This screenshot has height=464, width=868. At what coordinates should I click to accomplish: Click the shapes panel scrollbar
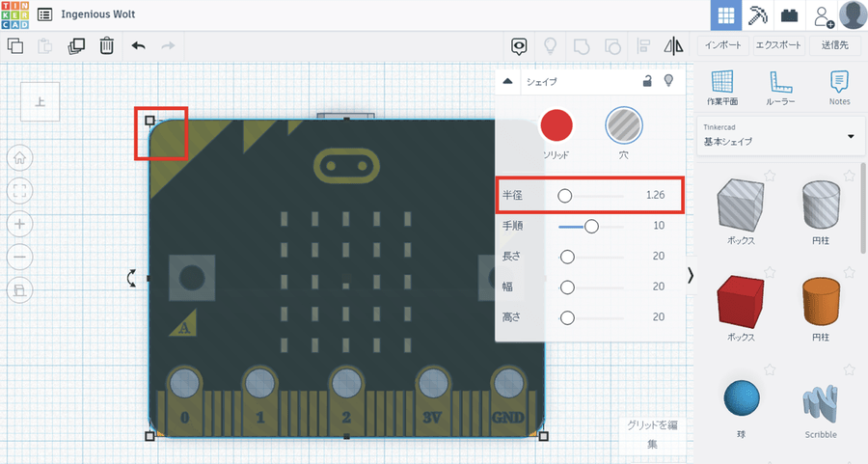coord(863,207)
